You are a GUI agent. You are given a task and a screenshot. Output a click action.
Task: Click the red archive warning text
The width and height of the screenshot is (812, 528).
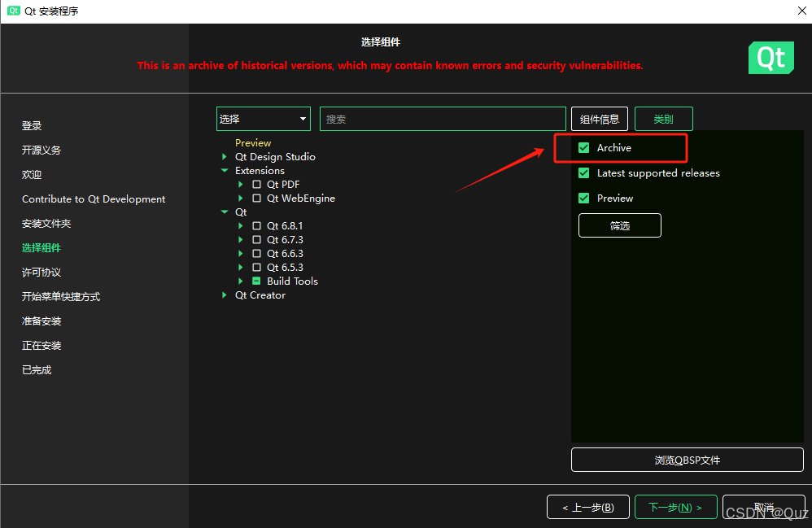coord(390,65)
